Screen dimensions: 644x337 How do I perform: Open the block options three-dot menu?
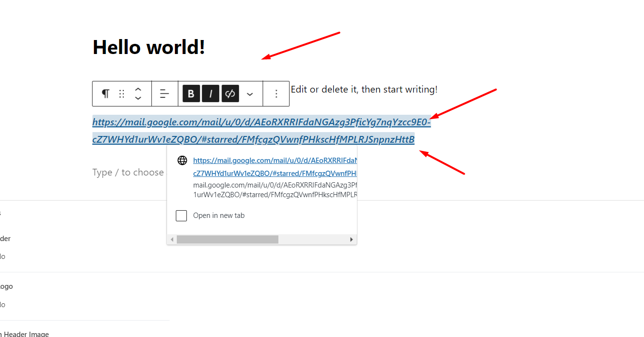point(276,94)
